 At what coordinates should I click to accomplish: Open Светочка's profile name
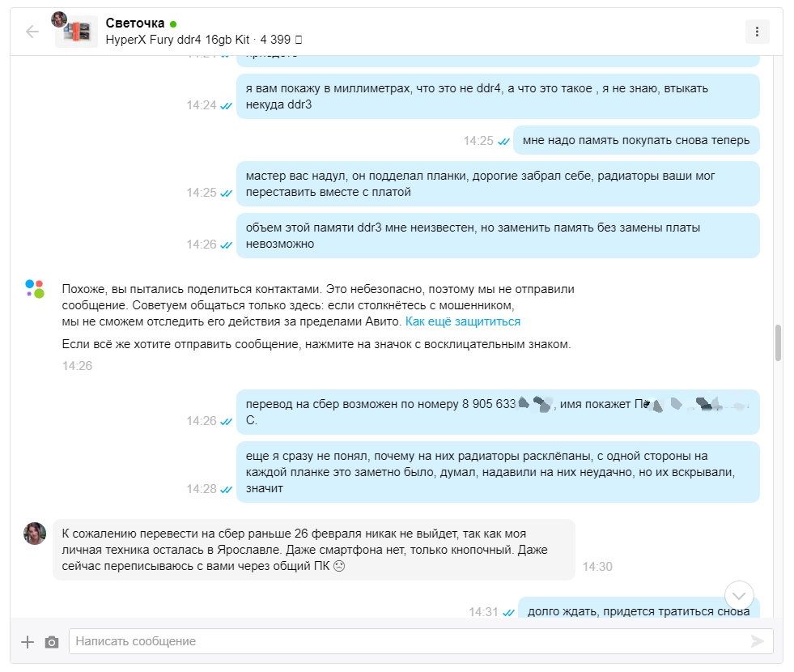134,23
